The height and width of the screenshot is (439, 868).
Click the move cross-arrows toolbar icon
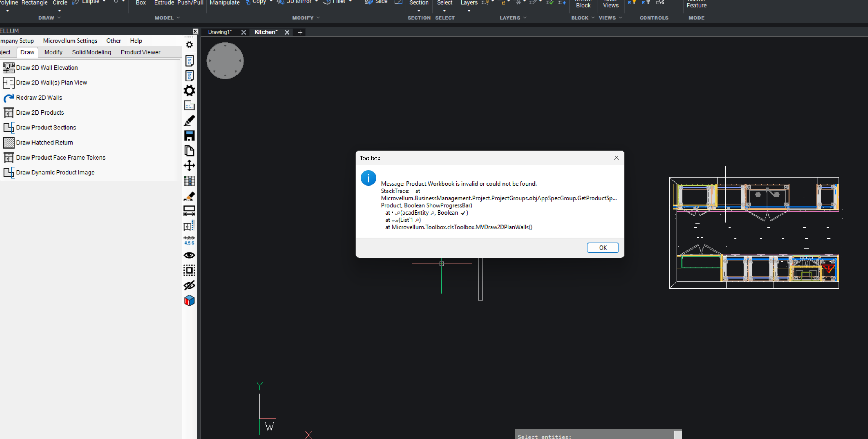(x=189, y=166)
